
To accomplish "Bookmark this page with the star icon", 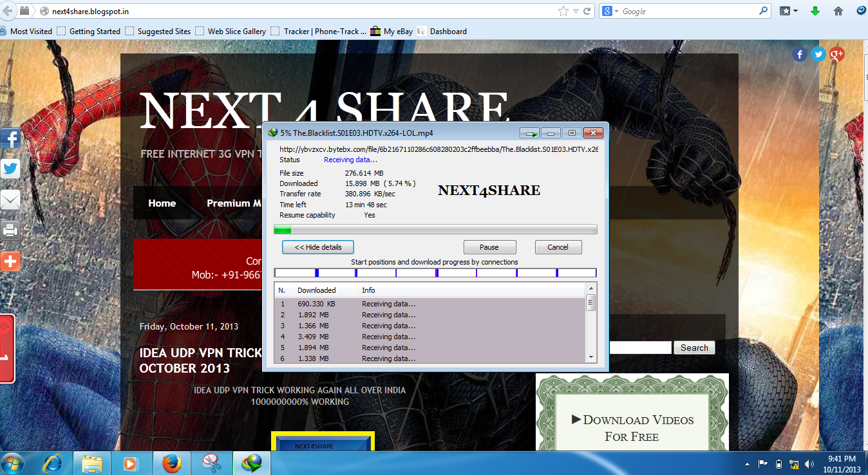I will [563, 11].
